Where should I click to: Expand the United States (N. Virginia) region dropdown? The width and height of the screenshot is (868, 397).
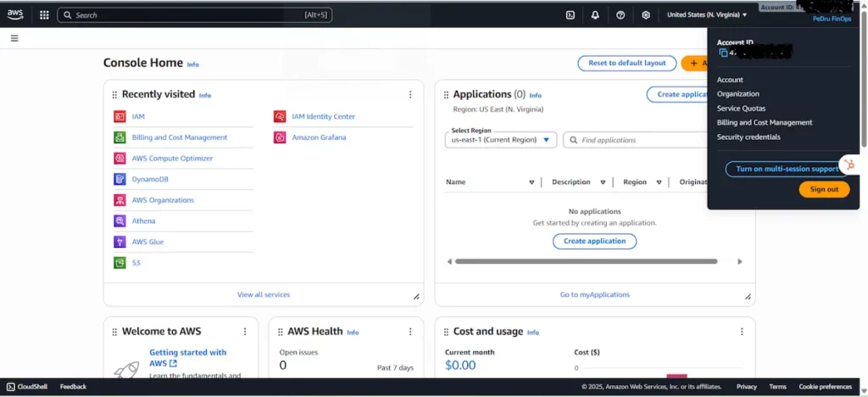coord(707,14)
